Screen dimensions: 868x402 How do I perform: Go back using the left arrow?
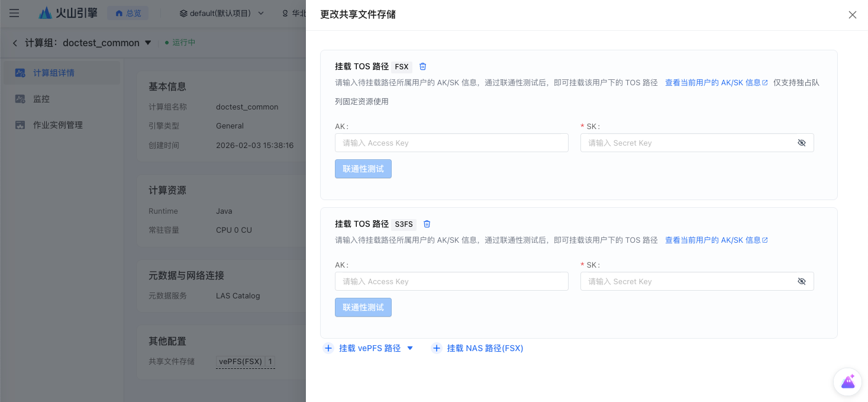[x=15, y=43]
